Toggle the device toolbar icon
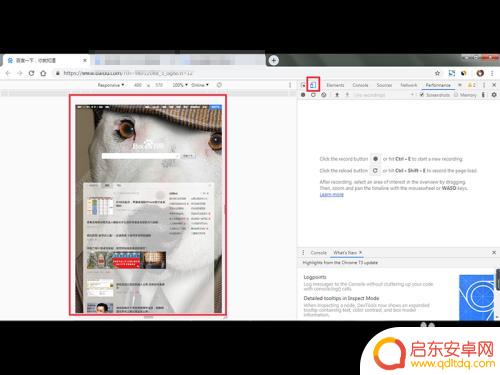Screen dimensions: 500x375 pos(313,85)
